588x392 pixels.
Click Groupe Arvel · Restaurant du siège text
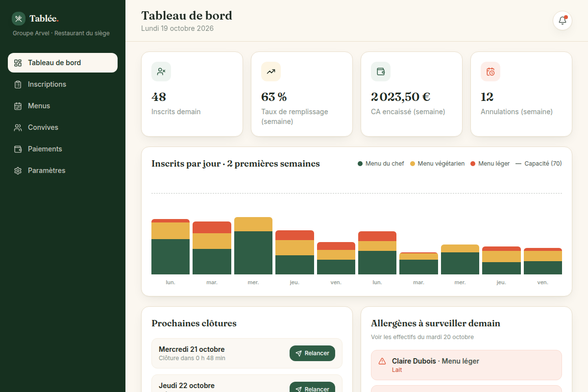click(x=61, y=33)
